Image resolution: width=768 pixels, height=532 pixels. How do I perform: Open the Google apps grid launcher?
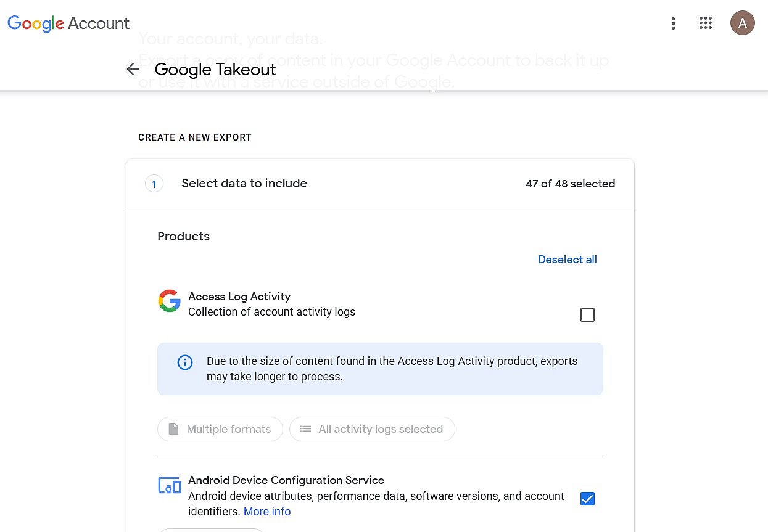[x=706, y=23]
